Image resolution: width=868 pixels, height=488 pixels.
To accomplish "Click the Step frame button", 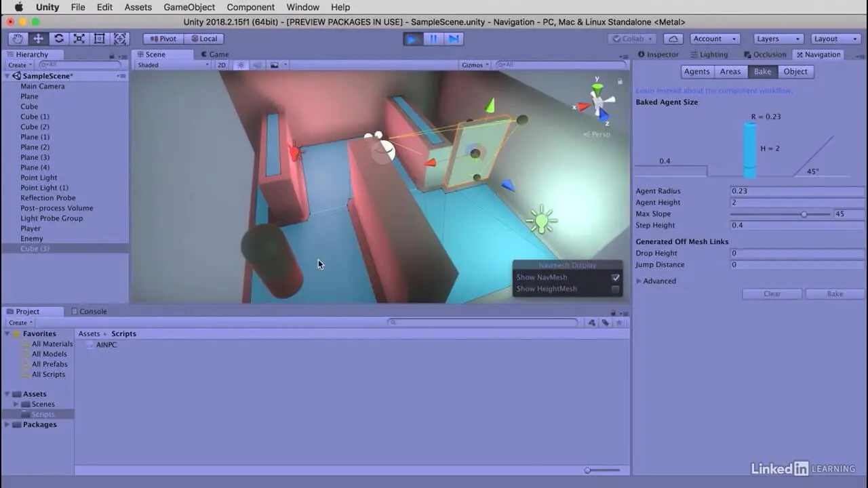I will 454,39.
